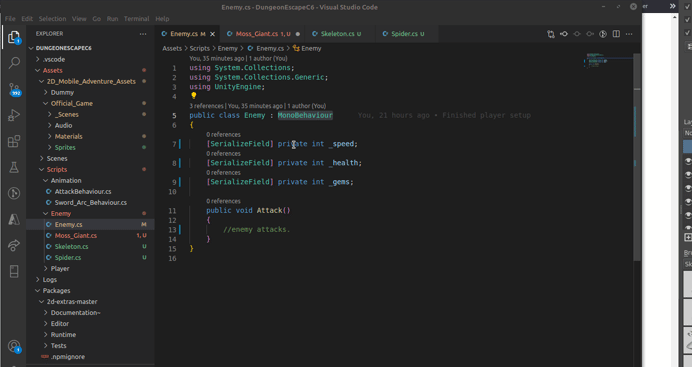Open the Extensions view
This screenshot has width=692, height=367.
point(14,141)
